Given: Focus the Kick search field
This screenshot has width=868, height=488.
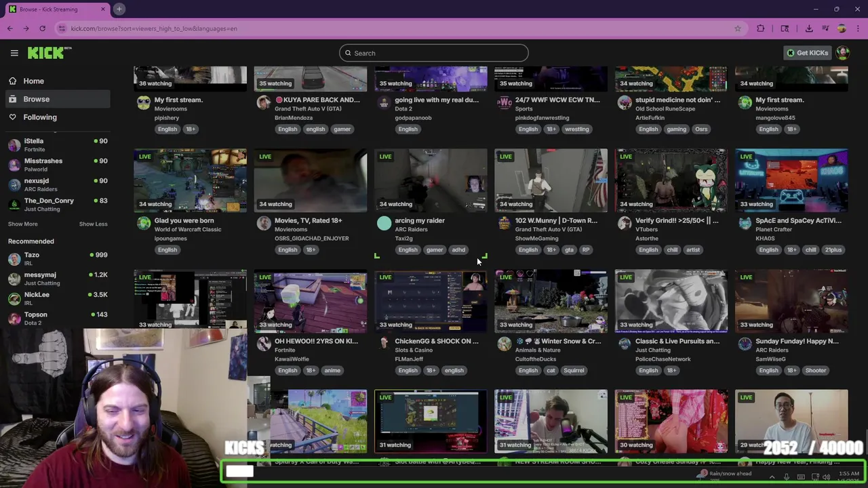Looking at the screenshot, I should [434, 53].
